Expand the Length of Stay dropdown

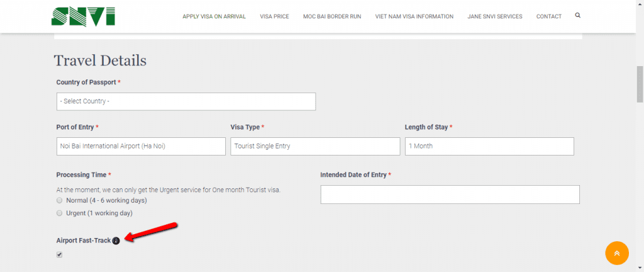[489, 146]
